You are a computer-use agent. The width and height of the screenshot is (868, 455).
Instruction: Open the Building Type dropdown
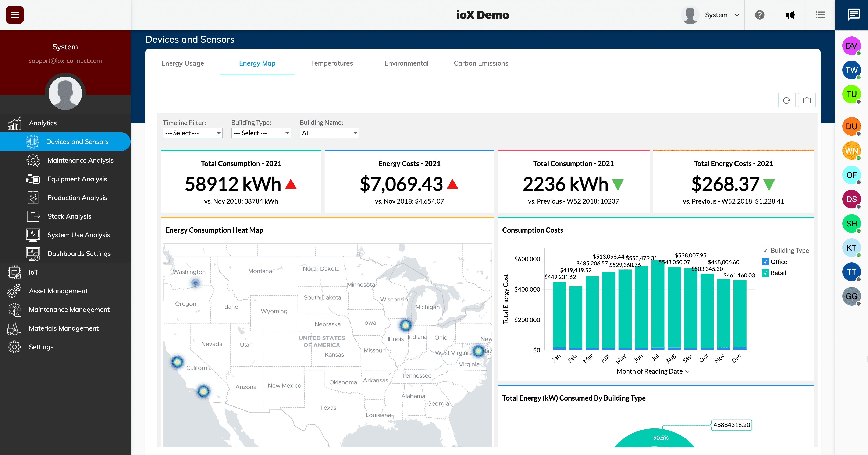coord(261,133)
